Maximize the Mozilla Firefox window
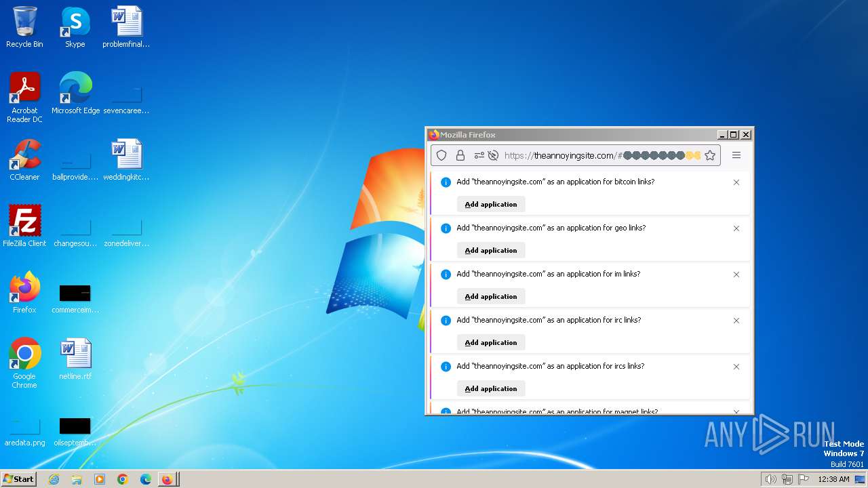This screenshot has height=488, width=868. tap(734, 135)
